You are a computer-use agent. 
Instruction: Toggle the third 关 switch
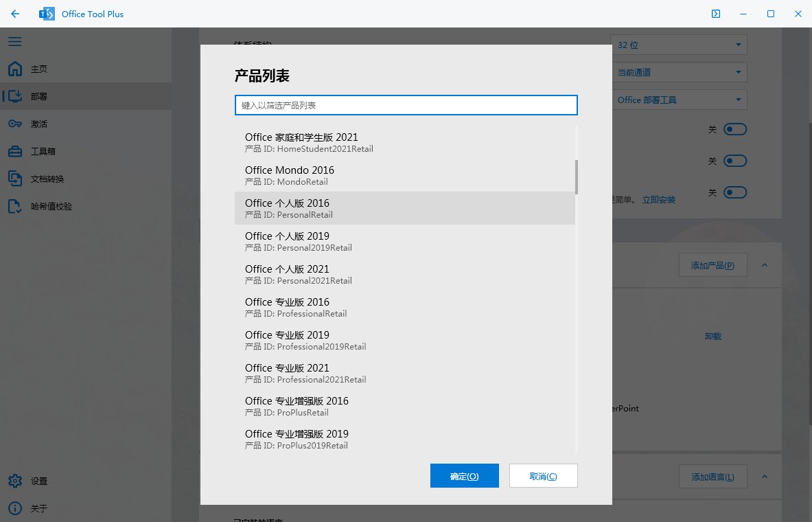(735, 192)
